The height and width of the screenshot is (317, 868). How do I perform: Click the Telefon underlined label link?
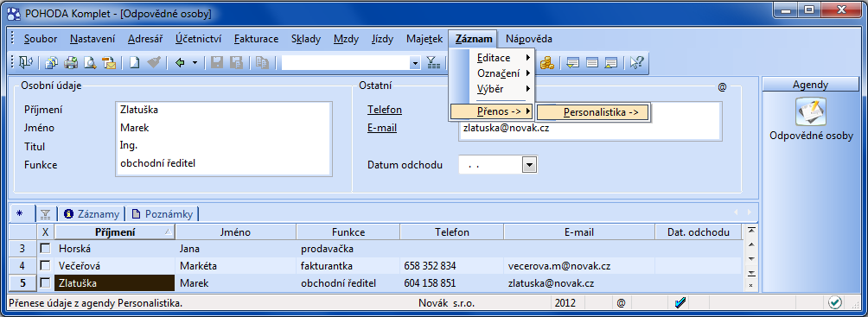[x=384, y=110]
